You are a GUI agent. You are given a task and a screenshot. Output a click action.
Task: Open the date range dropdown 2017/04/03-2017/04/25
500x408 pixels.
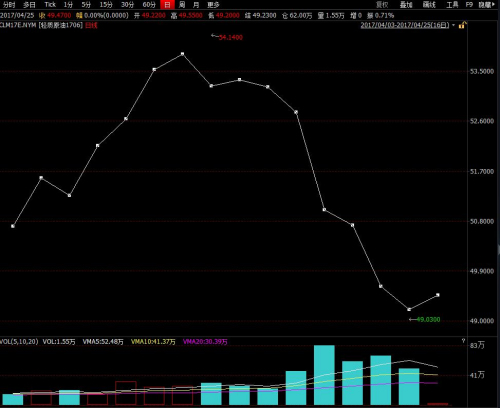(407, 25)
